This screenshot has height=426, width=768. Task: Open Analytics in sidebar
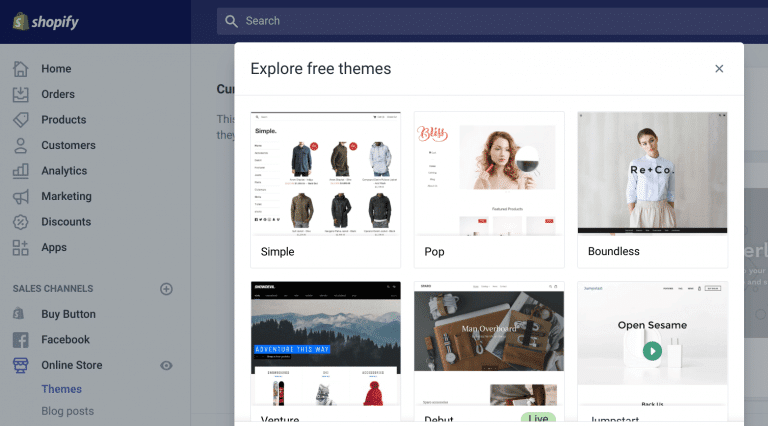click(64, 171)
